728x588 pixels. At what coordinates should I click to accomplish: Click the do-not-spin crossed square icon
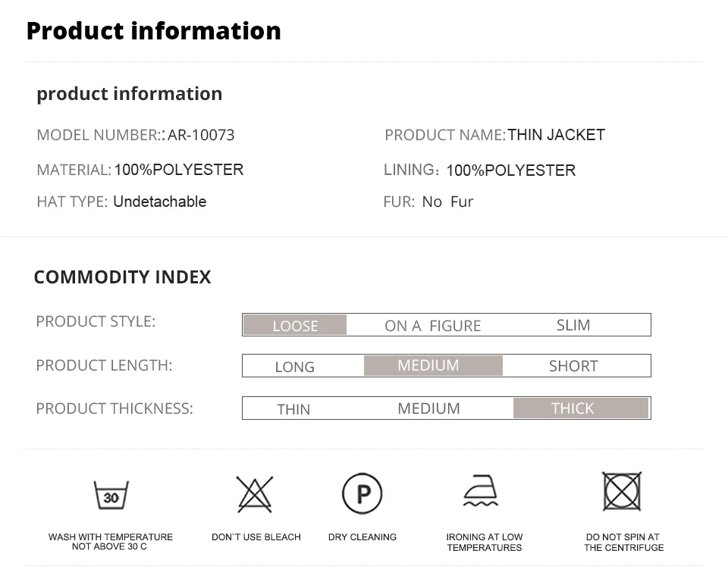pos(622,491)
